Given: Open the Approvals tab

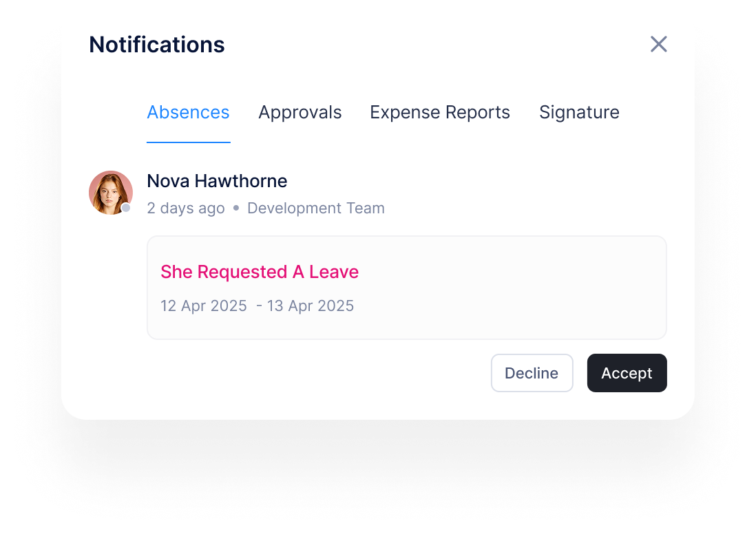Looking at the screenshot, I should [300, 111].
